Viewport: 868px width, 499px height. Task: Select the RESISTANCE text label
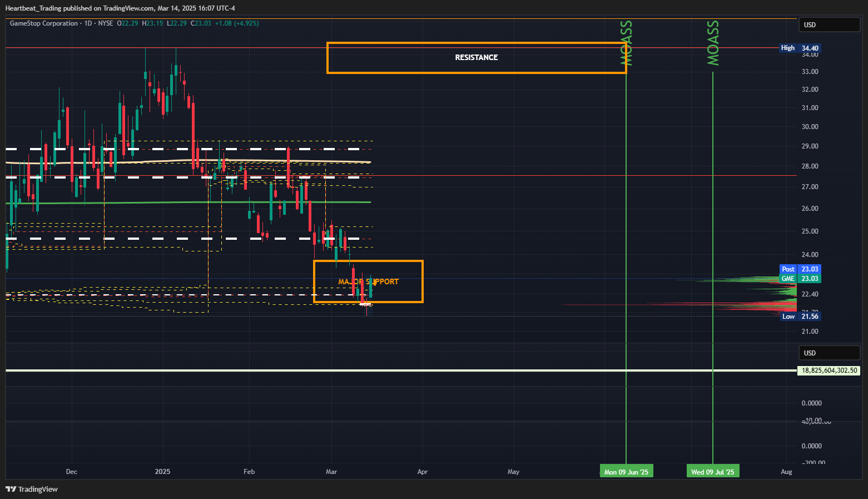pos(477,57)
